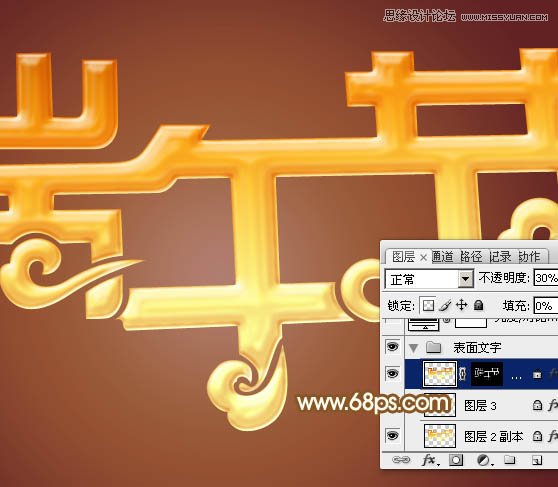Click the link layers chain button

pos(401,460)
